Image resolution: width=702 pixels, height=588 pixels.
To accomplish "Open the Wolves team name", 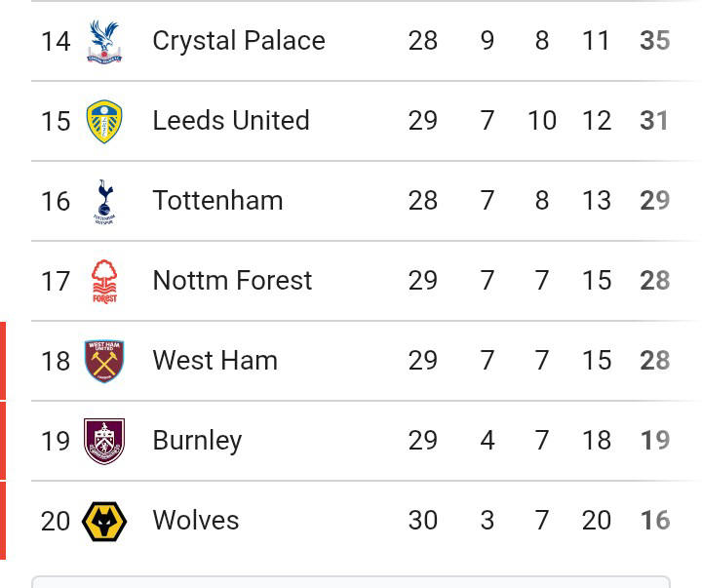I will tap(195, 521).
